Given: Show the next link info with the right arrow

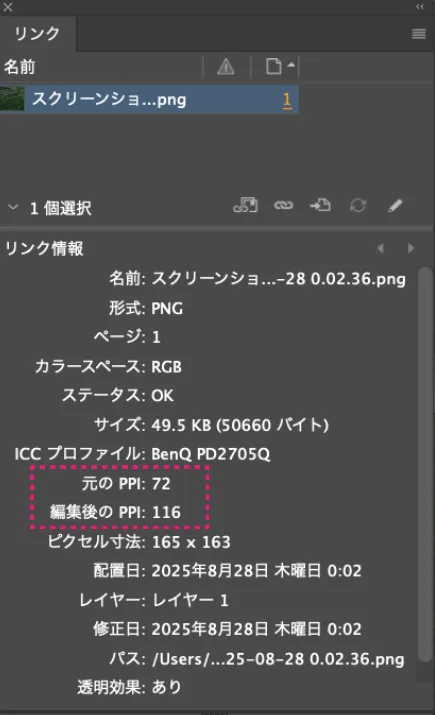Looking at the screenshot, I should tap(411, 248).
